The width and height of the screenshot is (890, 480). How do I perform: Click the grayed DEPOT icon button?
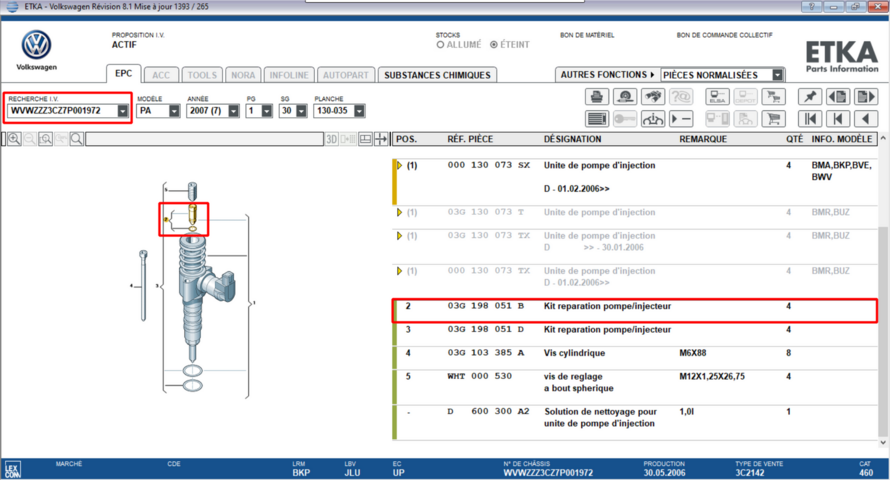pos(745,97)
